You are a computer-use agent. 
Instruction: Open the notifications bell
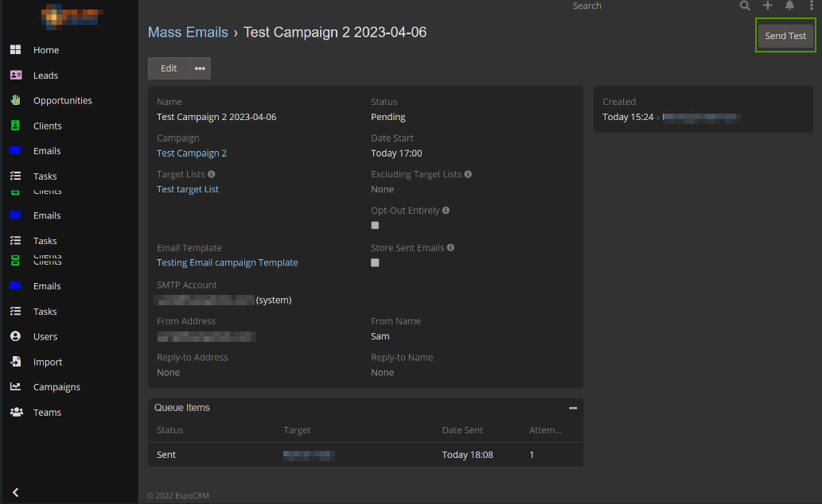(x=789, y=6)
